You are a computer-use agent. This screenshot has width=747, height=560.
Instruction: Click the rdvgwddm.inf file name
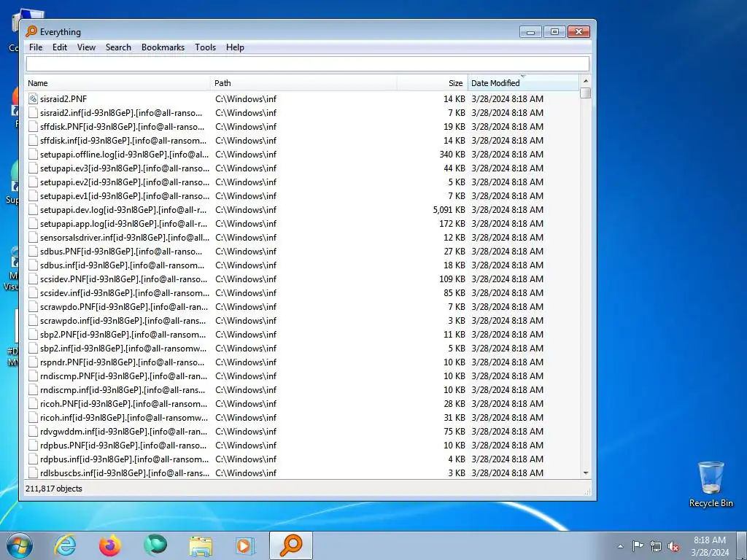pos(124,432)
